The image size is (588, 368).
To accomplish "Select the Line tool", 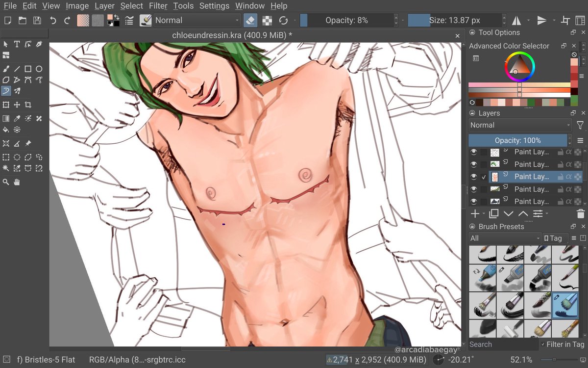I will (17, 69).
